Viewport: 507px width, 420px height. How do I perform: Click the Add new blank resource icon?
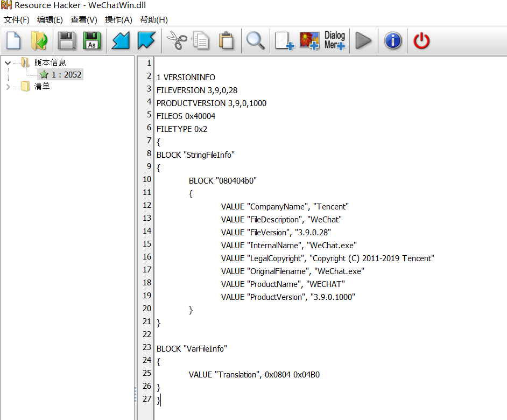285,41
